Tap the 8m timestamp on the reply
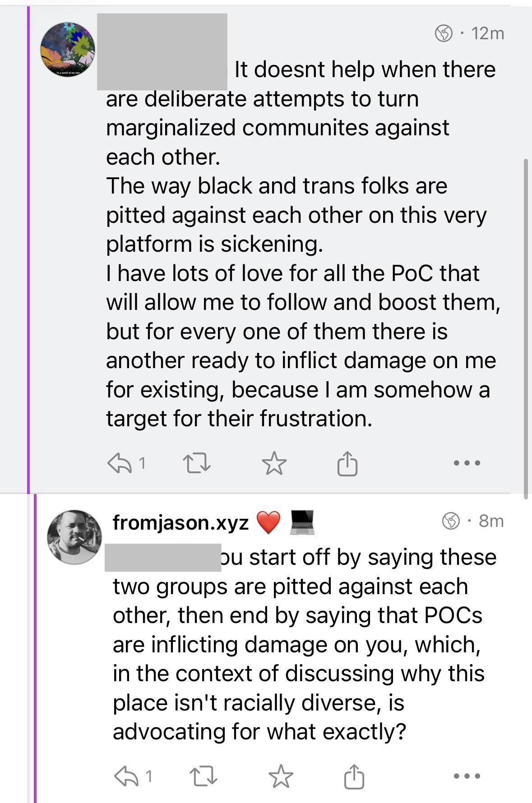Screen dimensions: 532x803 [491, 521]
